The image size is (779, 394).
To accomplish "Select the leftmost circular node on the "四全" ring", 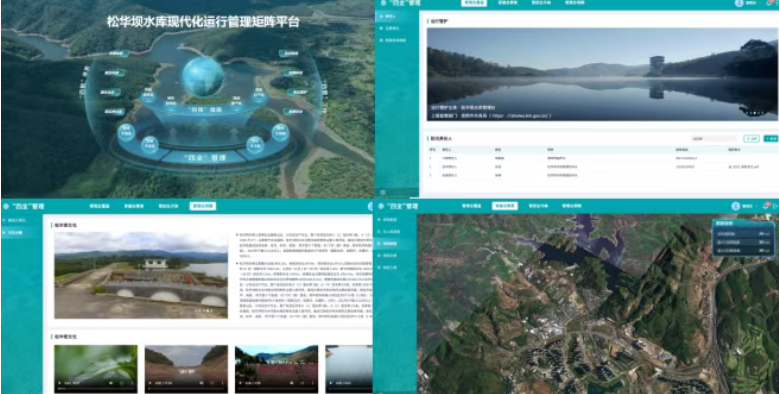I will 126,133.
